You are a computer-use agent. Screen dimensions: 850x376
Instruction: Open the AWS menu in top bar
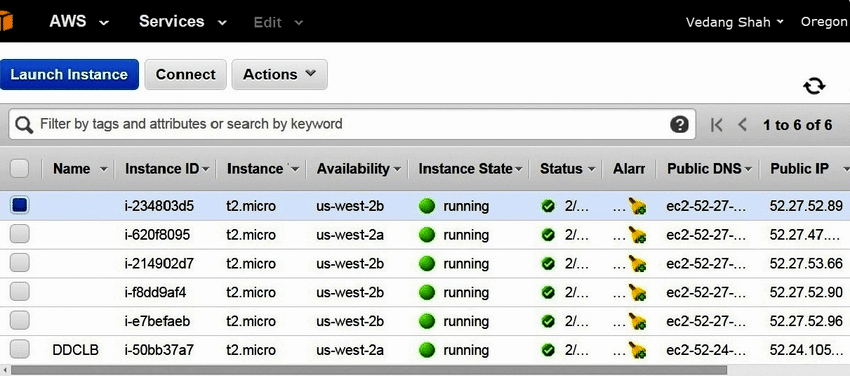pyautogui.click(x=79, y=22)
